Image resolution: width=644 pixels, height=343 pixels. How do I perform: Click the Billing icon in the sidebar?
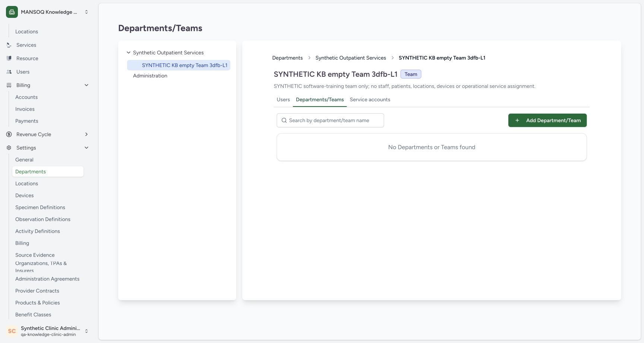(9, 85)
